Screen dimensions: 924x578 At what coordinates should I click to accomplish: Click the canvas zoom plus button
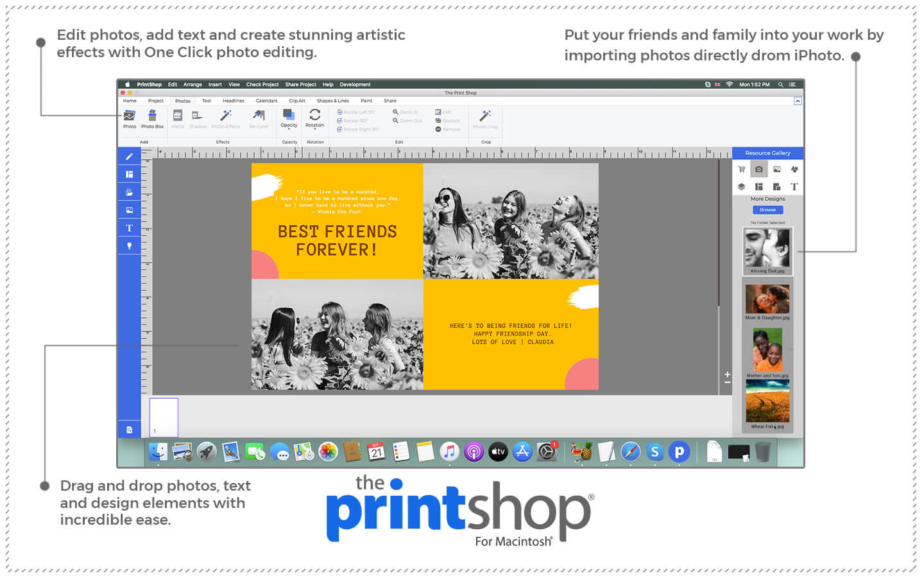coord(727,374)
